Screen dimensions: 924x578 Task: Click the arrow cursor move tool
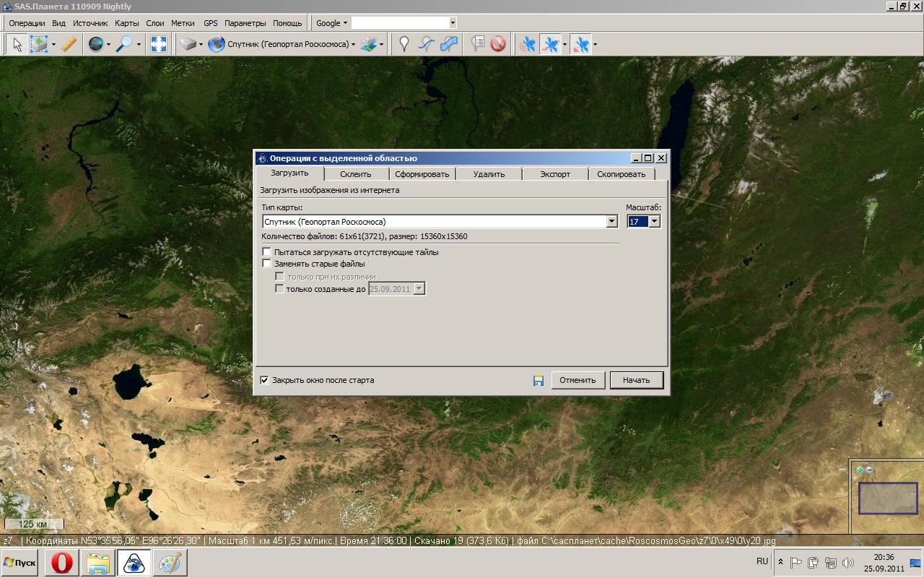tap(17, 44)
